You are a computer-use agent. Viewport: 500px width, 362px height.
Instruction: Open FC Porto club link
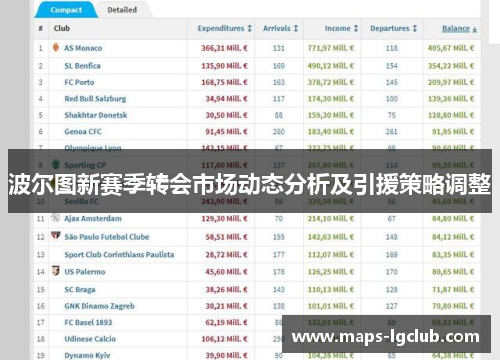pos(79,82)
